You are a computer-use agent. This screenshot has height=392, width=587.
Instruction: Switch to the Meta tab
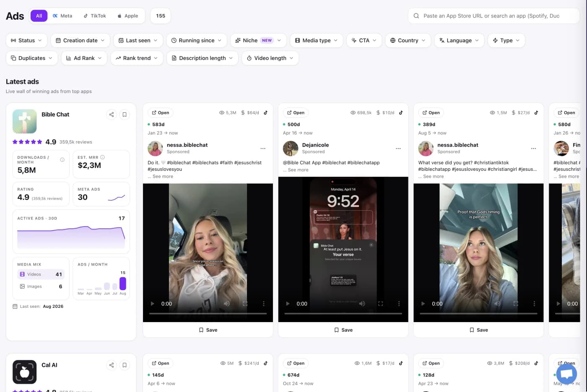tap(62, 16)
